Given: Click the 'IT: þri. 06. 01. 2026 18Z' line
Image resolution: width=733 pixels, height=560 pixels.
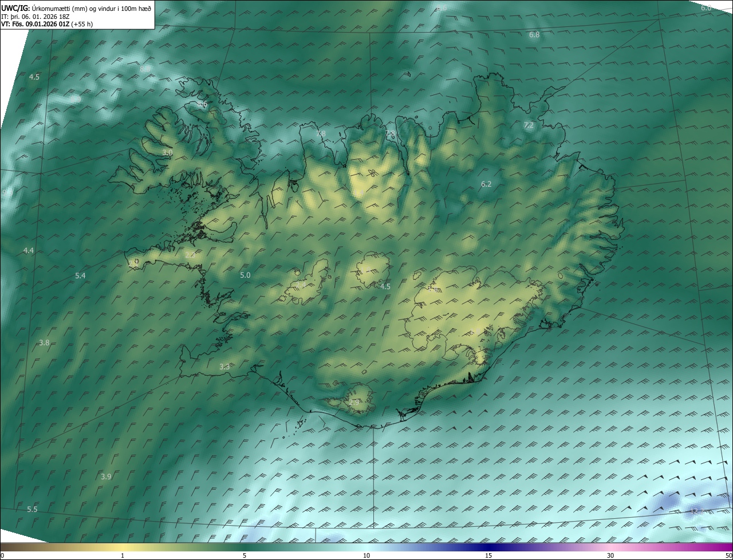Looking at the screenshot, I should click(37, 17).
